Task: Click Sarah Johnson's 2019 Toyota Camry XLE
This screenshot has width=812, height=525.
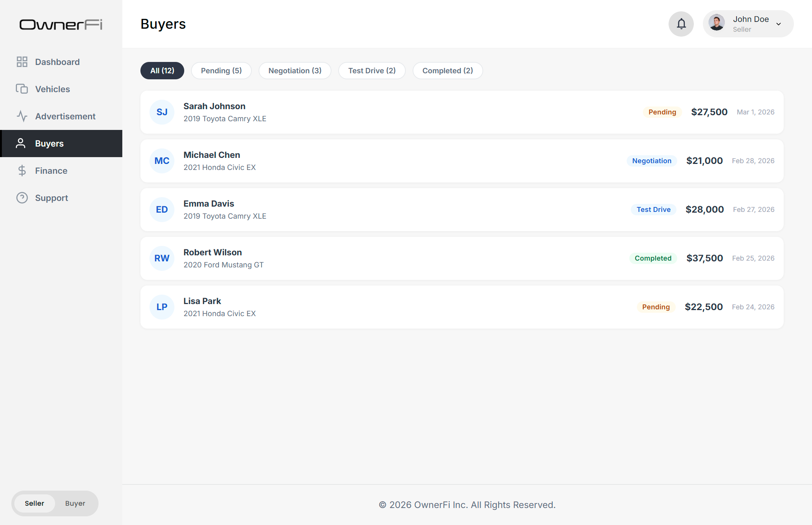Action: (225, 119)
